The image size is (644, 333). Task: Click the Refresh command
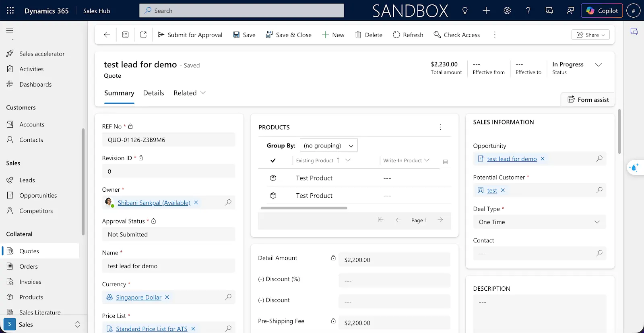tap(408, 35)
